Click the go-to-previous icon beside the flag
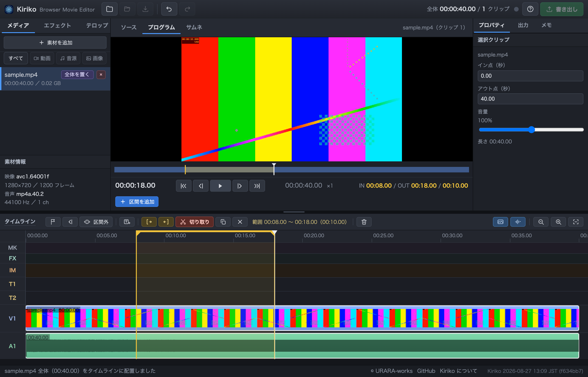 [x=70, y=222]
